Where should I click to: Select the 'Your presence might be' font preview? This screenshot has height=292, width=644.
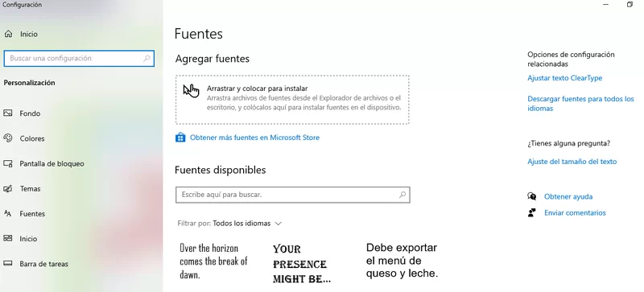[302, 264]
